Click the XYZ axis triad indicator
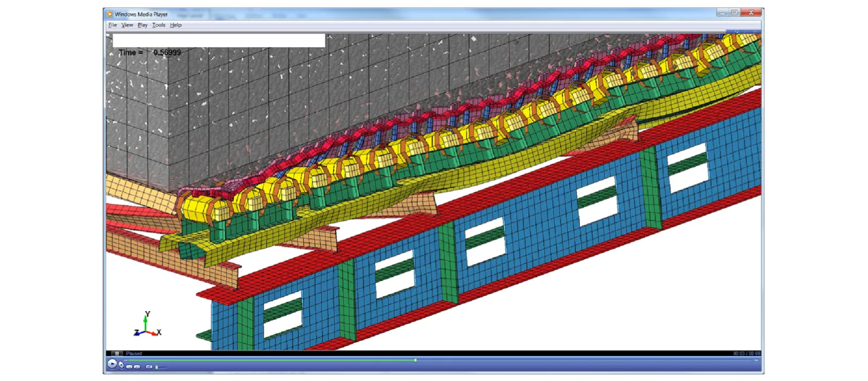The width and height of the screenshot is (868, 381). [x=148, y=325]
